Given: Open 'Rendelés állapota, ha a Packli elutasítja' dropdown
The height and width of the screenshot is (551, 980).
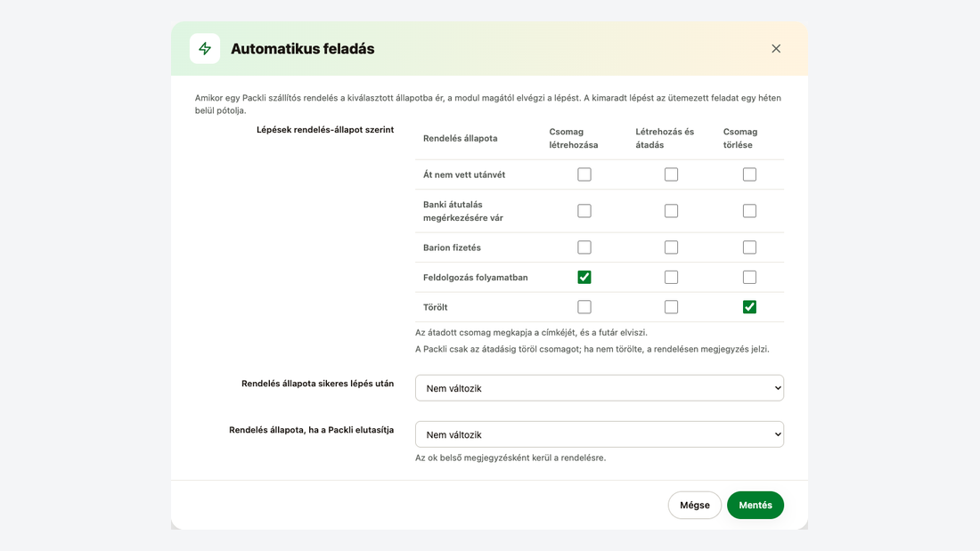Looking at the screenshot, I should coord(600,434).
